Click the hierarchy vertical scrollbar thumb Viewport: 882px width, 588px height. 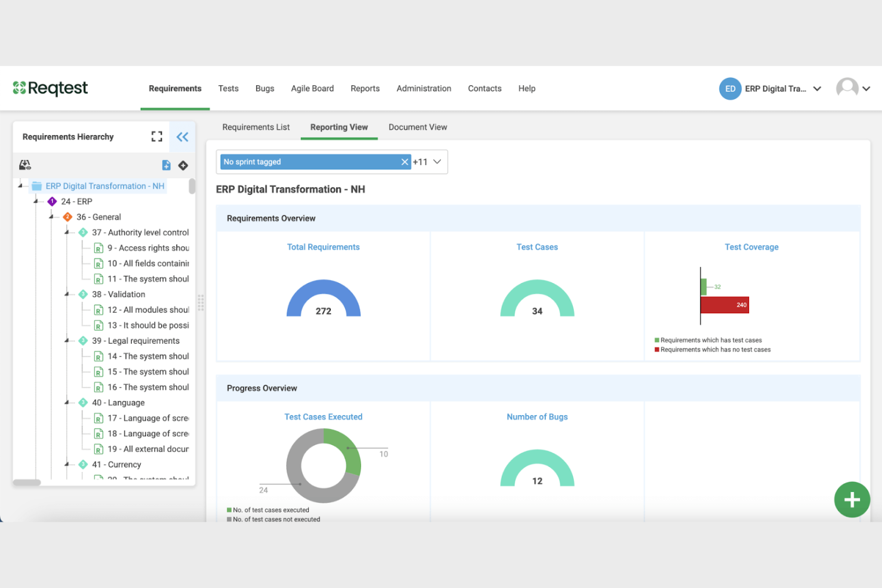tap(192, 186)
